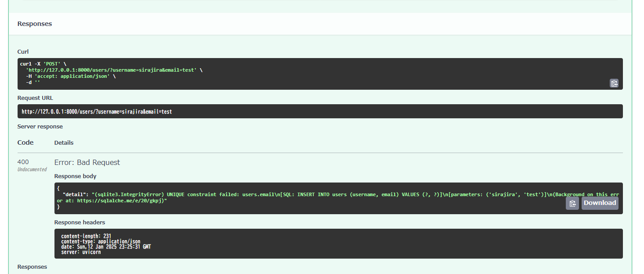
Task: Download the response body
Action: pos(600,203)
